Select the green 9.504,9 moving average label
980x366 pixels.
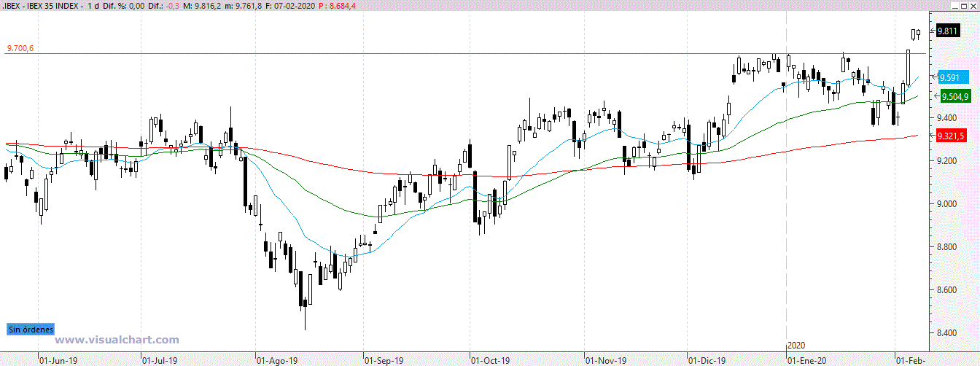point(954,96)
